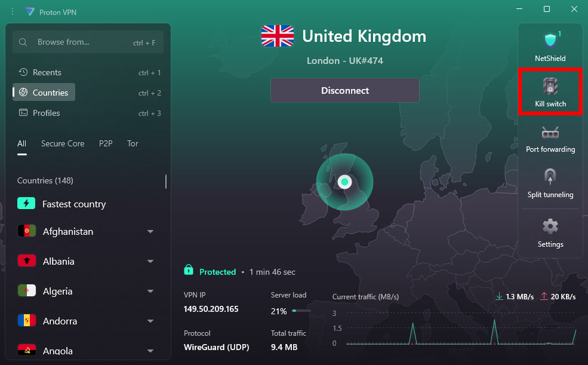Click the Protected status text

click(217, 272)
